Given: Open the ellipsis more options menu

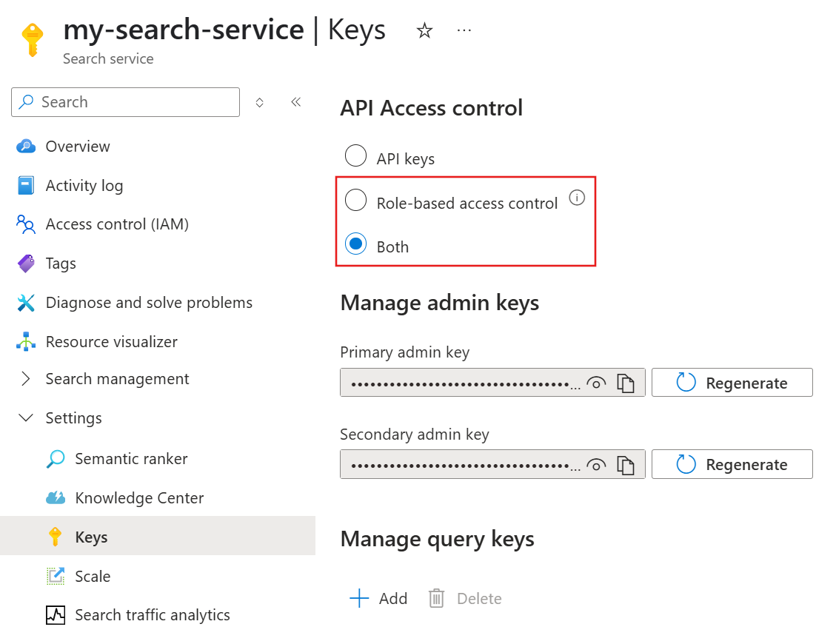Looking at the screenshot, I should 464,30.
